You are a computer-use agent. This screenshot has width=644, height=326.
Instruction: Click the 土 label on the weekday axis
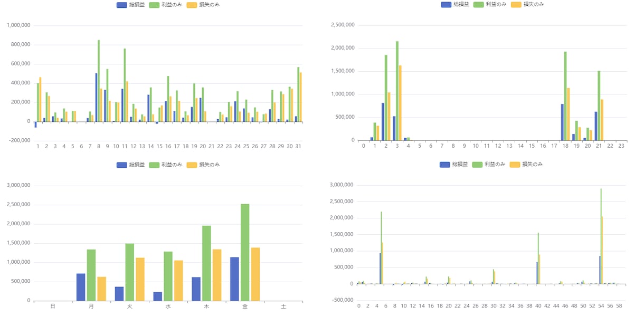pos(283,306)
